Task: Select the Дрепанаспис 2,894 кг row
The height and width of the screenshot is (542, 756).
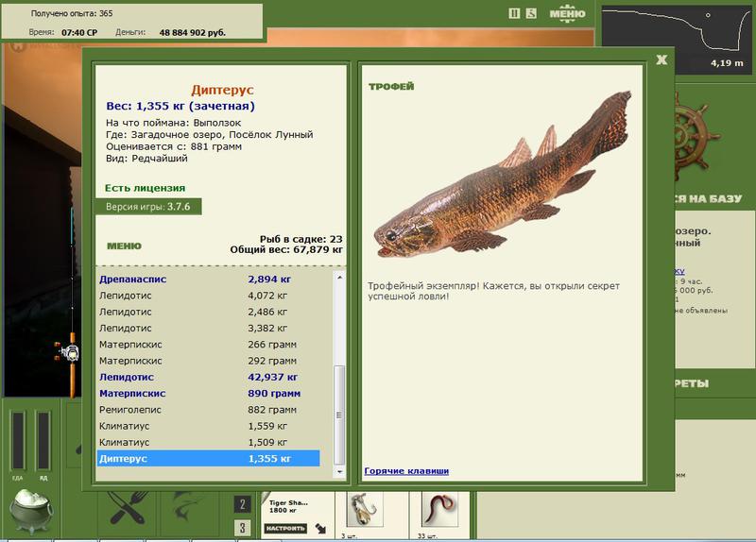Action: [x=208, y=279]
